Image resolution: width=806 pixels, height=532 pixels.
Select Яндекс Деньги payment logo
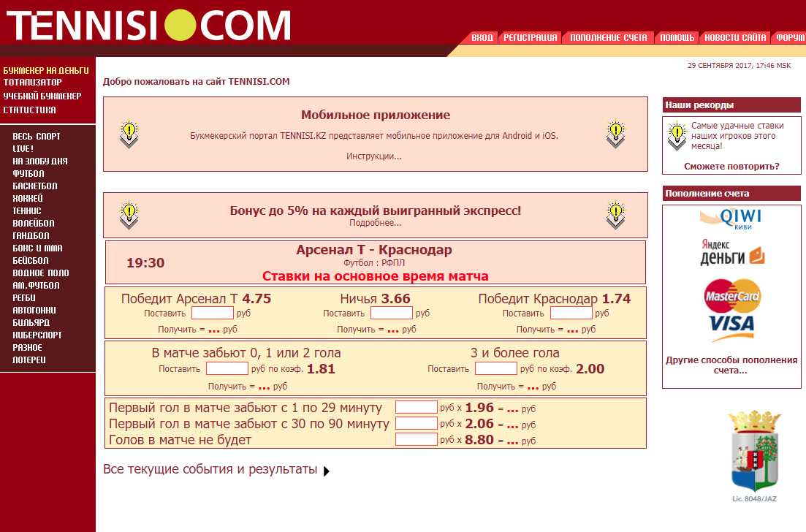732,252
